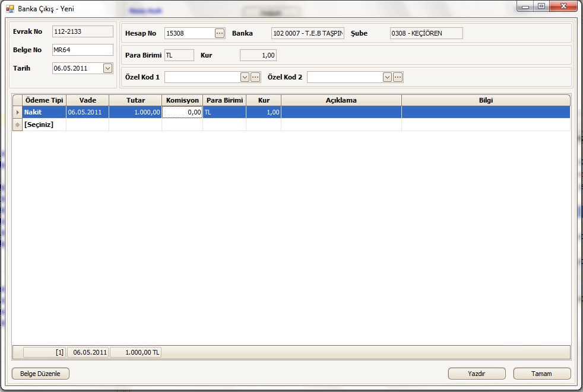The height and width of the screenshot is (392, 583).
Task: Click the Belge Düzenle button
Action: tap(40, 374)
